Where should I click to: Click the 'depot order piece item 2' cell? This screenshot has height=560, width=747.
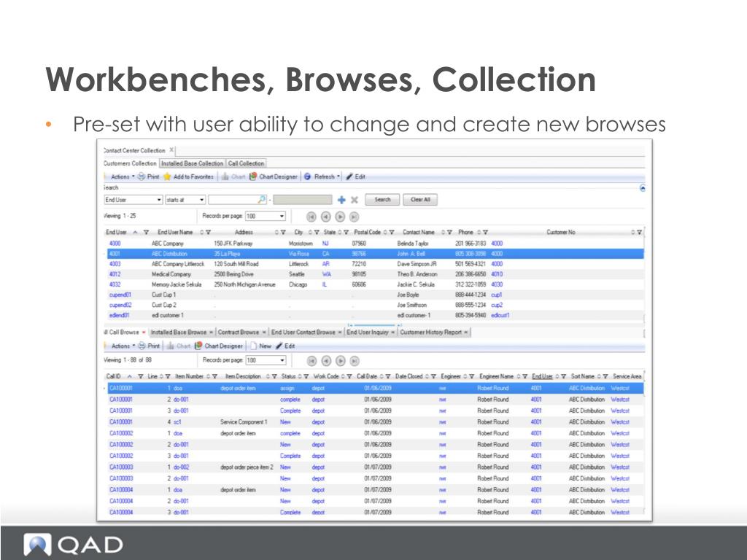click(247, 467)
